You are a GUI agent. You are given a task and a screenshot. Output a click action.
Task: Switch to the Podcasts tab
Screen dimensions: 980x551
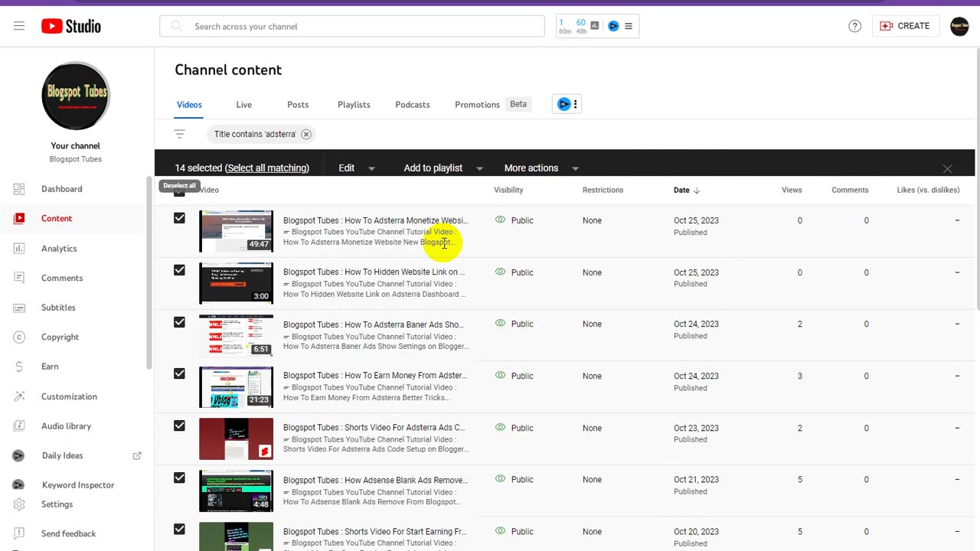413,105
